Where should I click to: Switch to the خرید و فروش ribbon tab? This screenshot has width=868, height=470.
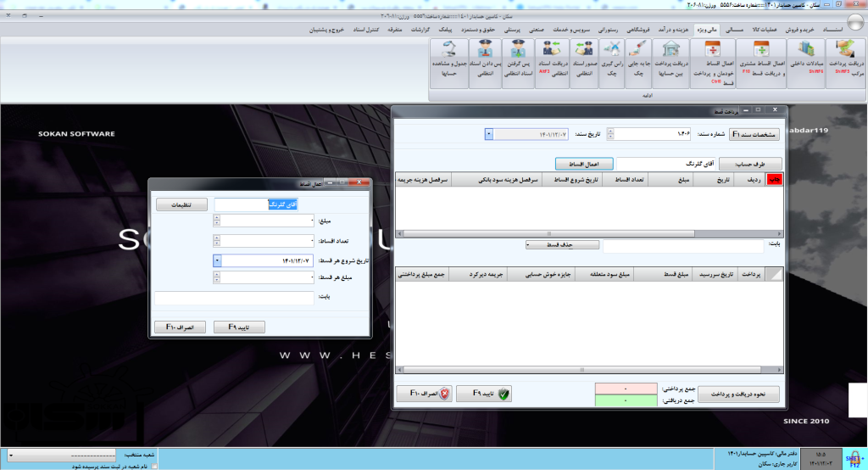(800, 30)
